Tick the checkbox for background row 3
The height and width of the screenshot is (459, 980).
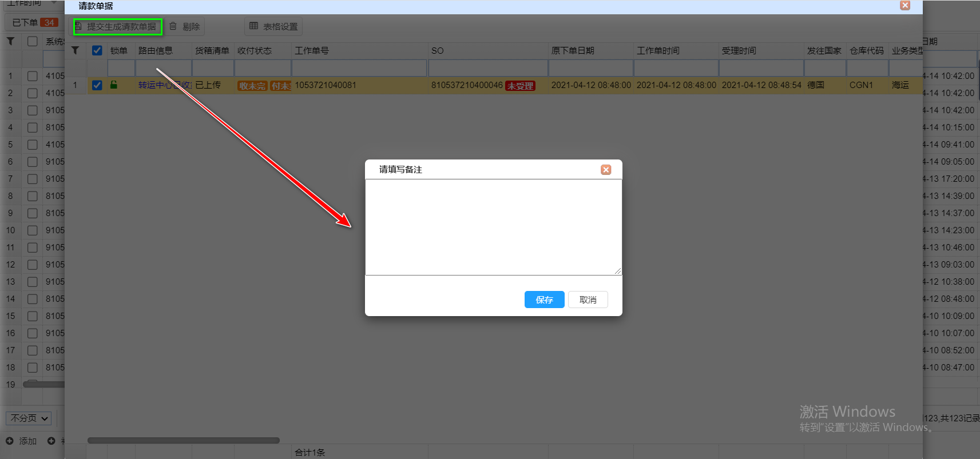33,110
